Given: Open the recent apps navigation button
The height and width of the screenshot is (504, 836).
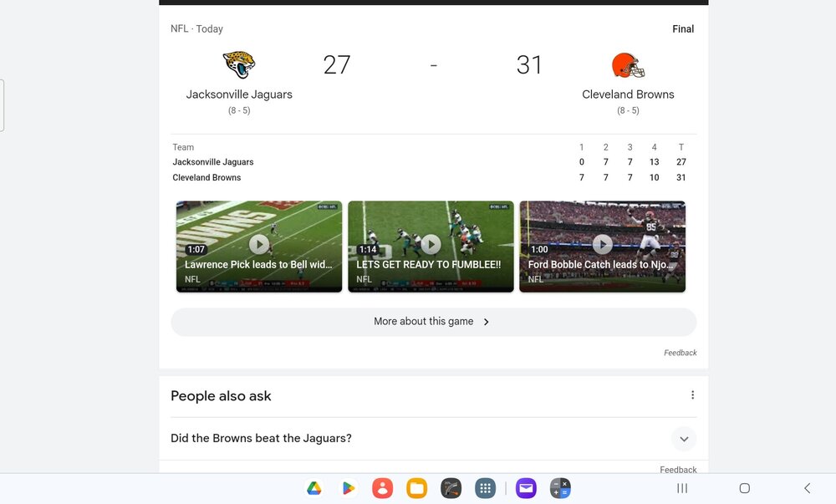Looking at the screenshot, I should [x=682, y=488].
